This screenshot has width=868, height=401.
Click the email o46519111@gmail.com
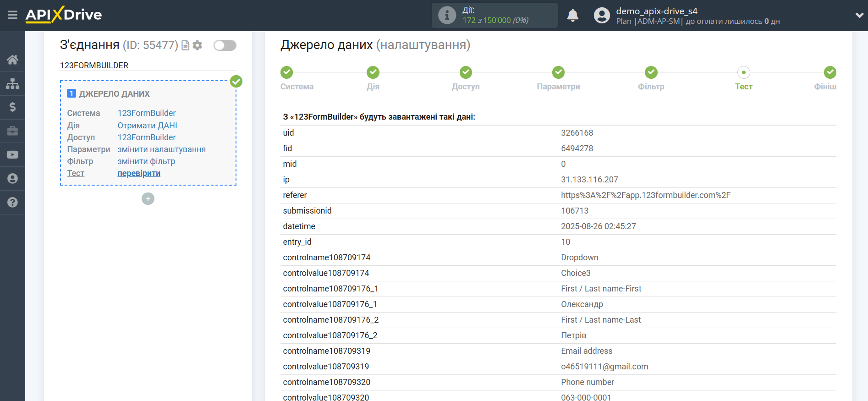(x=604, y=367)
